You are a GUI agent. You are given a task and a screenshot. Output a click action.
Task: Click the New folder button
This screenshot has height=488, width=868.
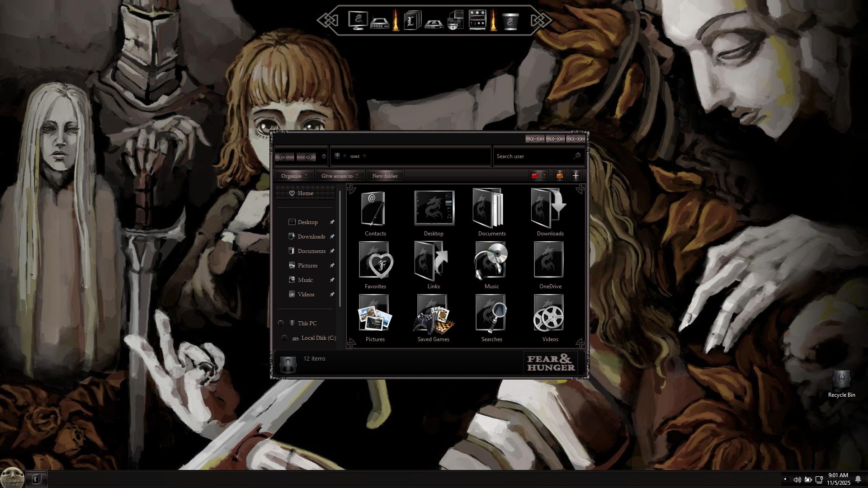pos(385,176)
